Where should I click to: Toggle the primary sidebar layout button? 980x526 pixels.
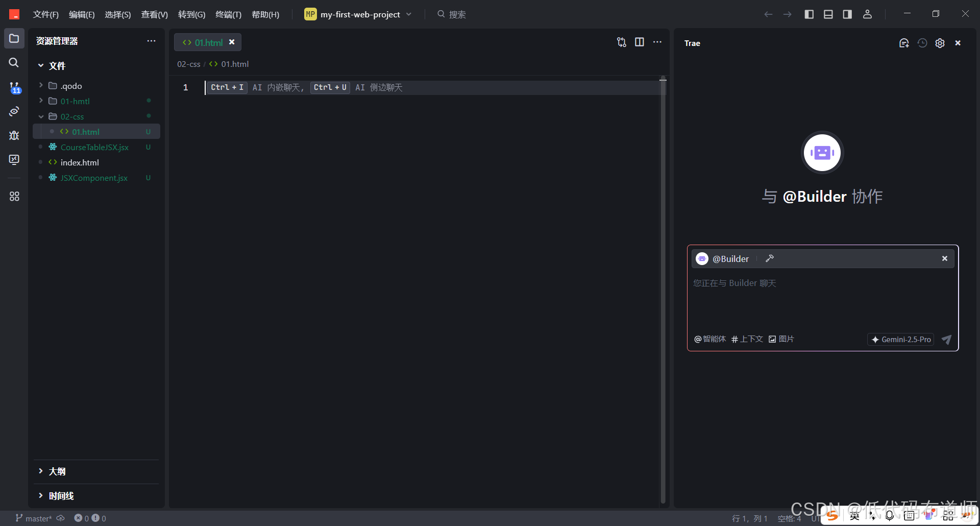click(809, 14)
